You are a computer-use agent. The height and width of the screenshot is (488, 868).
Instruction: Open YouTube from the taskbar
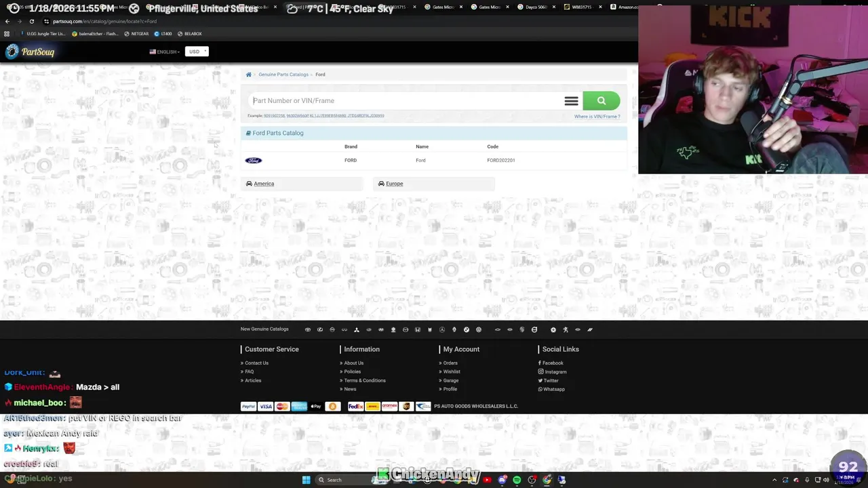click(487, 480)
